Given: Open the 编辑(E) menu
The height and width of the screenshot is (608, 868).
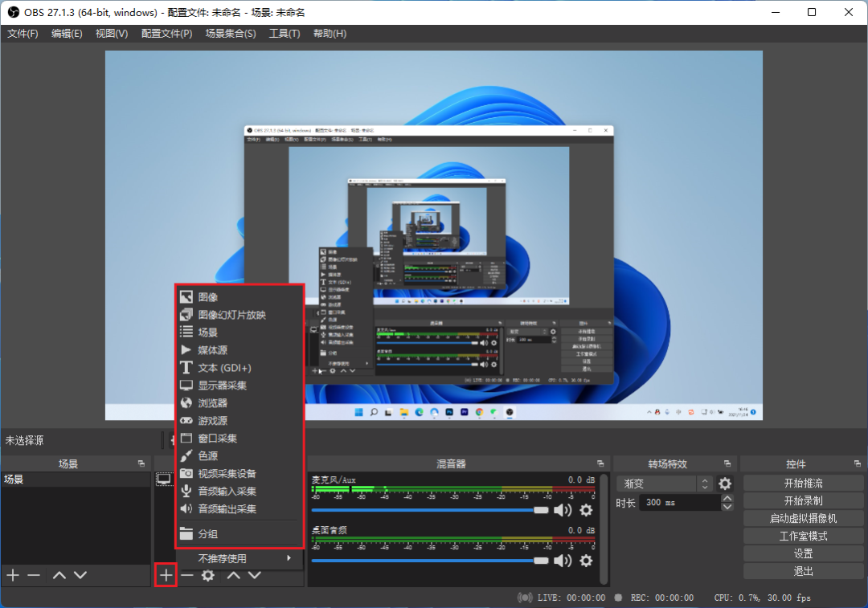Looking at the screenshot, I should 67,34.
